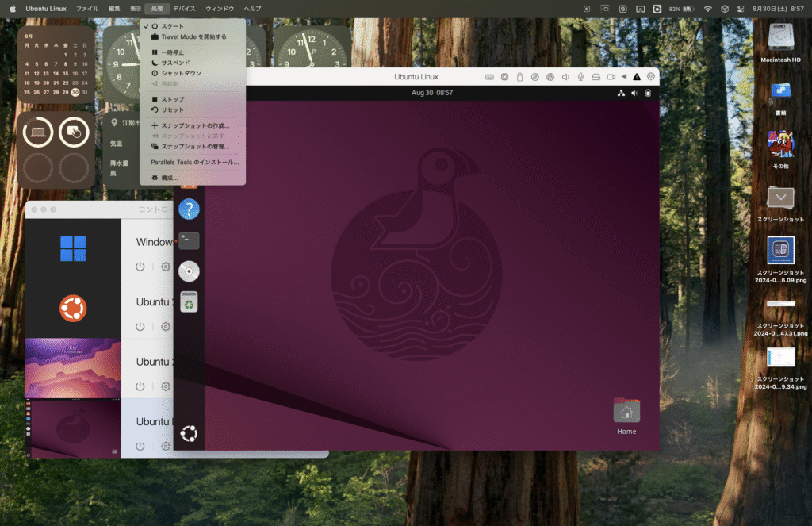Launch Terminal from the Ubuntu dock

click(189, 240)
